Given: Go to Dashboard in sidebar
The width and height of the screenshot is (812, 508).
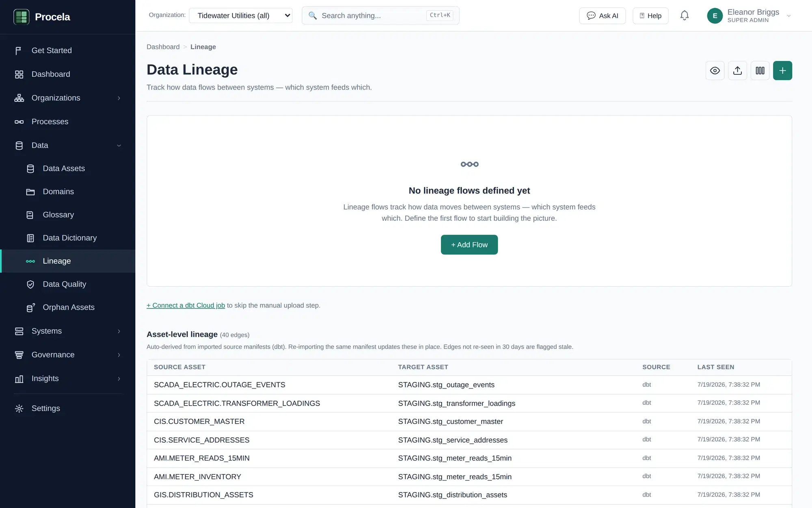Looking at the screenshot, I should click(68, 74).
